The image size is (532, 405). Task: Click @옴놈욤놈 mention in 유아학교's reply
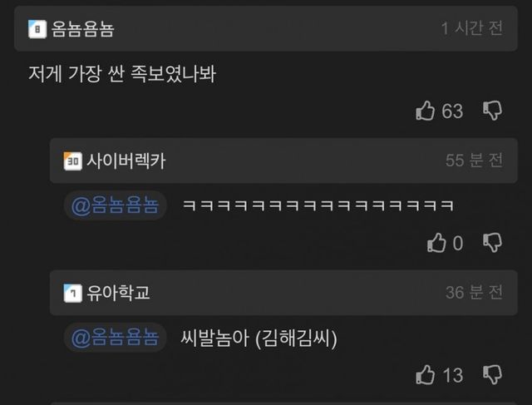coord(115,338)
